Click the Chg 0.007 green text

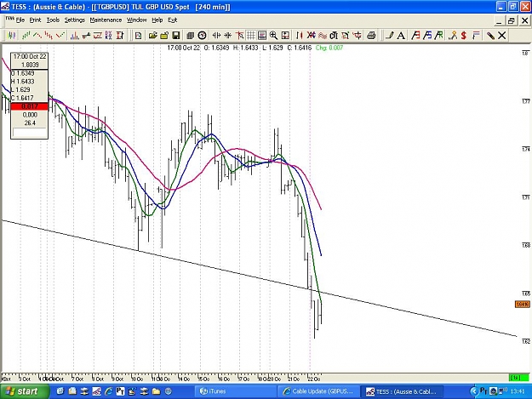point(329,48)
